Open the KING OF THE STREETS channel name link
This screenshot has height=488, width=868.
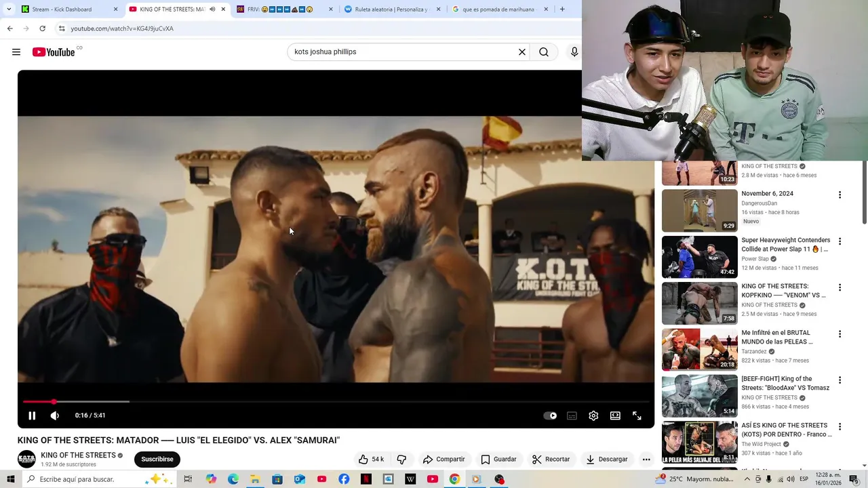(x=78, y=455)
